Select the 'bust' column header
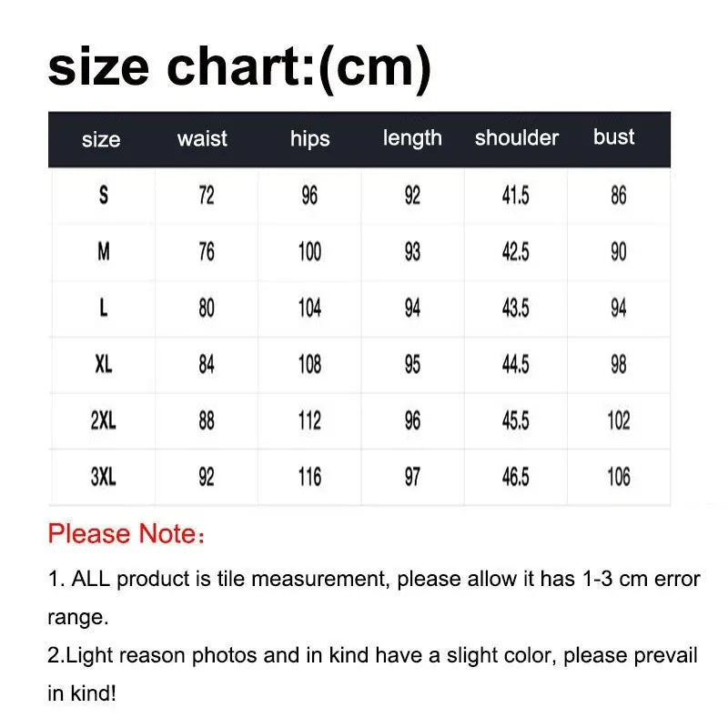 (614, 137)
